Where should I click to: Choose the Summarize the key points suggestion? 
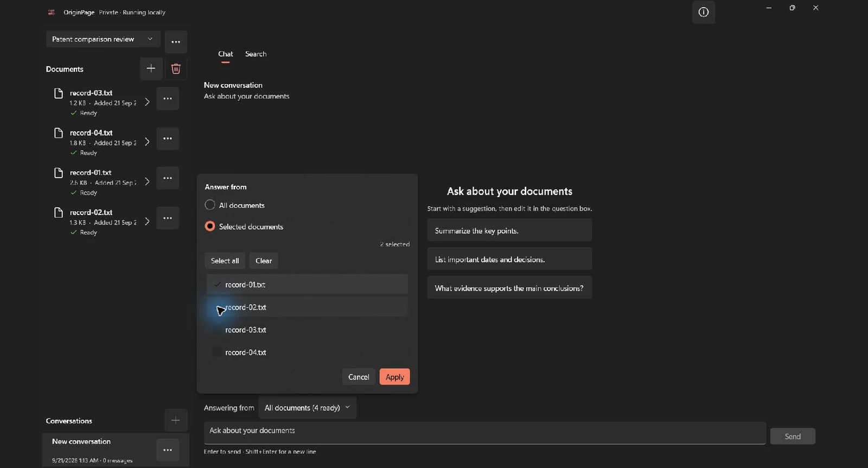(509, 231)
